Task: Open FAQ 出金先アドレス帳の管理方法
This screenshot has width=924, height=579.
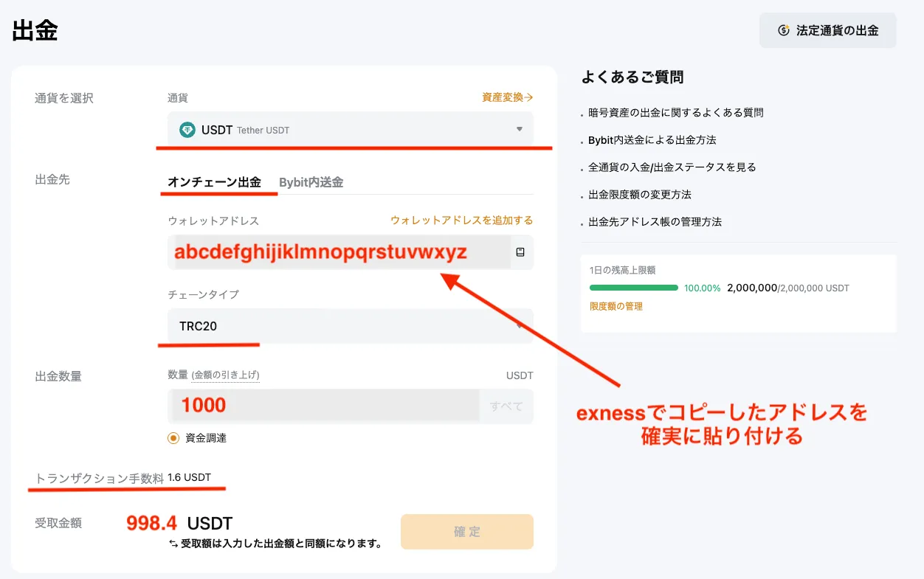Action: tap(655, 222)
